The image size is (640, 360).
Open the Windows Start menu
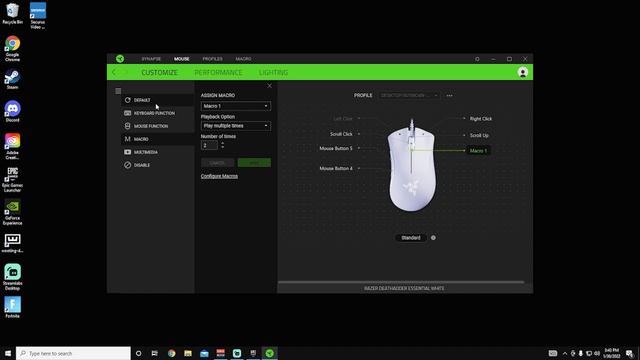click(8, 353)
